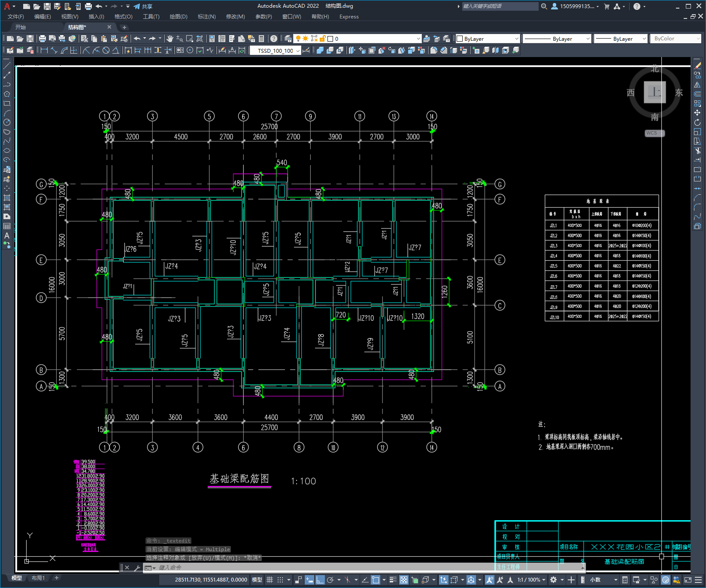Click the search magnifier icon in title bar

(x=544, y=6)
